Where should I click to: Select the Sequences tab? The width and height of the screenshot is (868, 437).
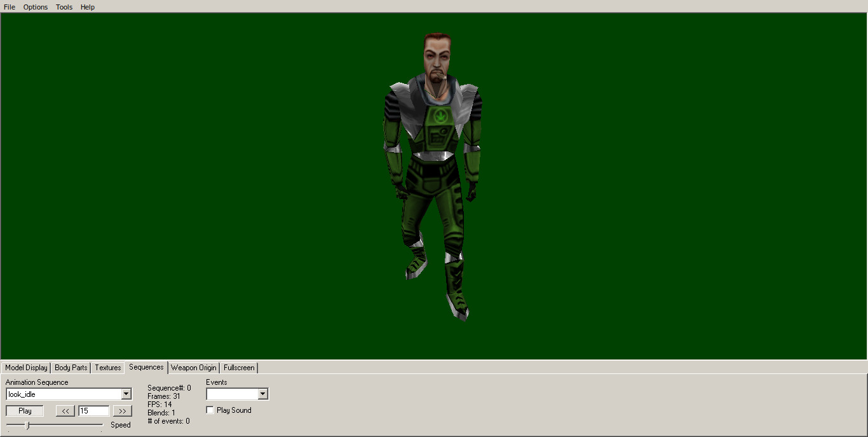click(x=146, y=367)
